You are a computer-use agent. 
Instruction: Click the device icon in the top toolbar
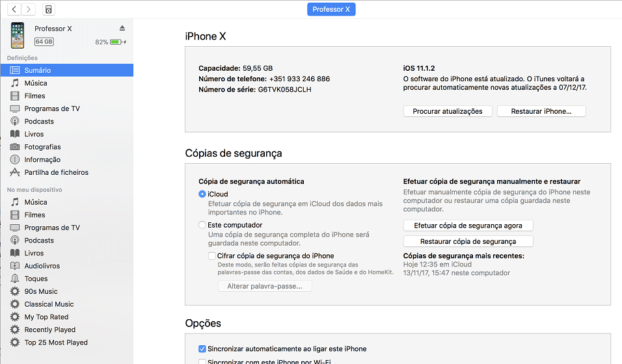(x=48, y=9)
